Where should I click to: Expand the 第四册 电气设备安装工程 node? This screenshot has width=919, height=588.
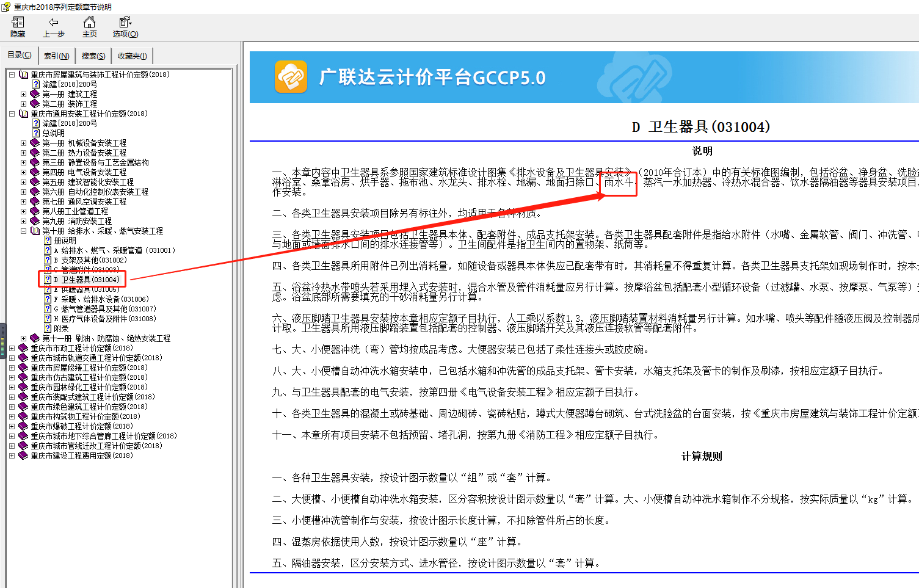(x=23, y=172)
